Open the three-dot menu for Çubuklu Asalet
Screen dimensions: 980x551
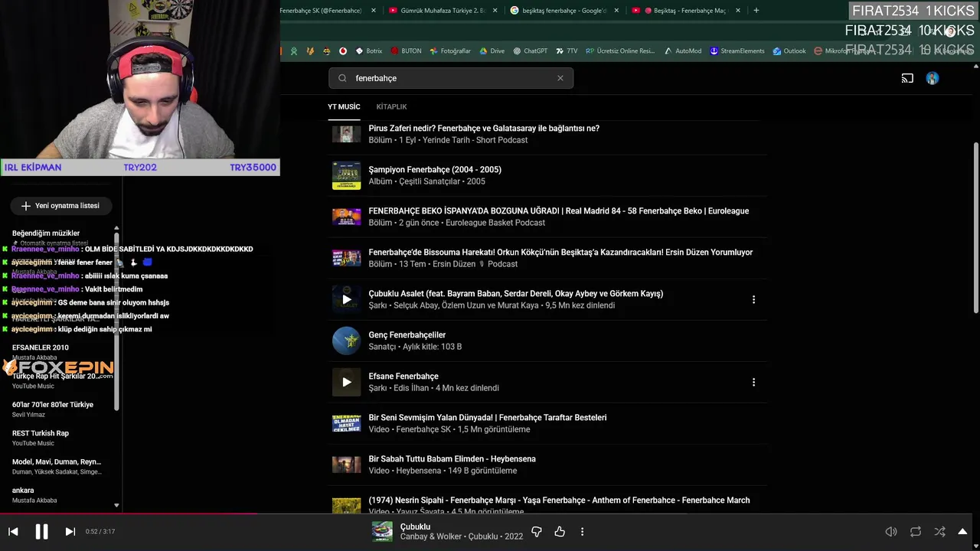[753, 299]
